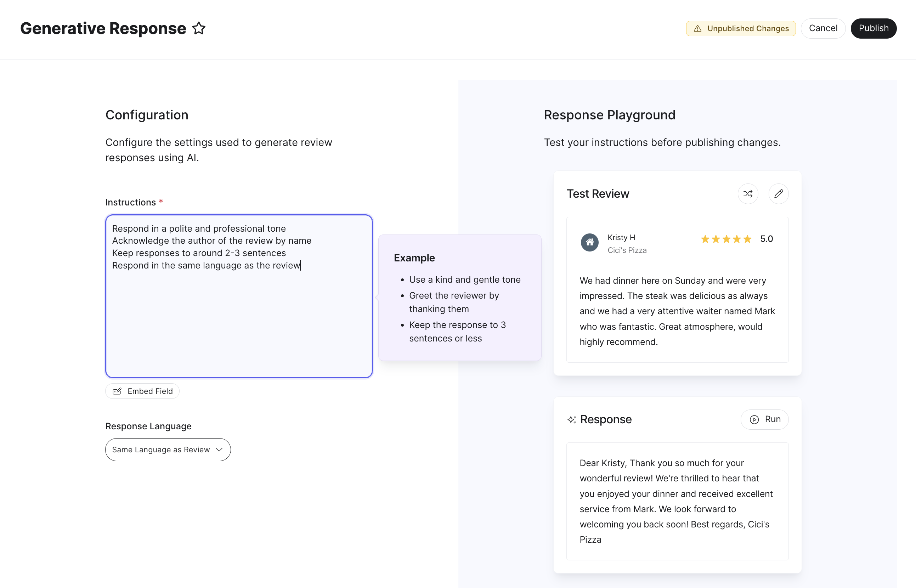Click the warning triangle icon in the Unpublished Changes badge
Viewport: 916px width, 588px height.
pos(697,29)
